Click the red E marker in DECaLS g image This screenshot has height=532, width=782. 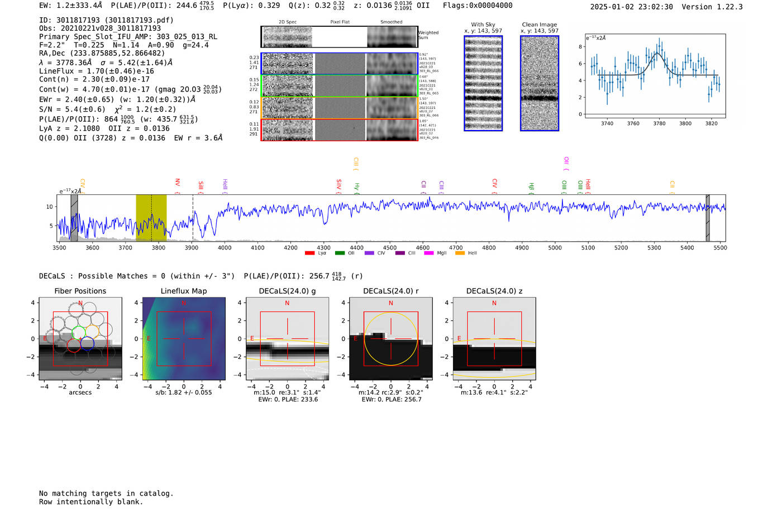point(252,338)
